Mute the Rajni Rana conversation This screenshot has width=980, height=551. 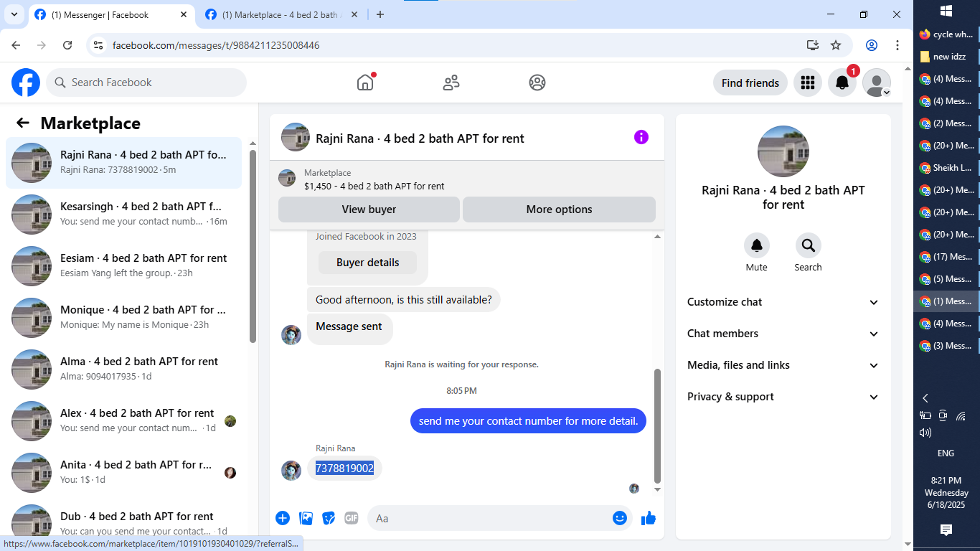click(756, 245)
